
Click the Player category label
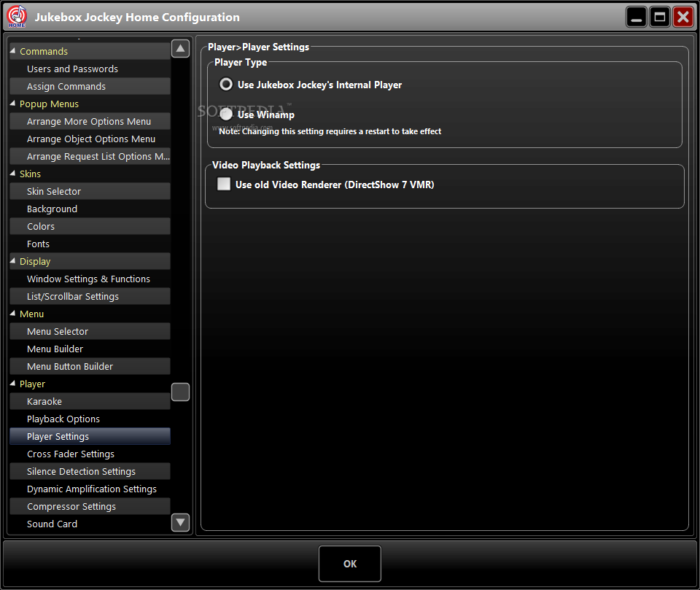(x=32, y=384)
